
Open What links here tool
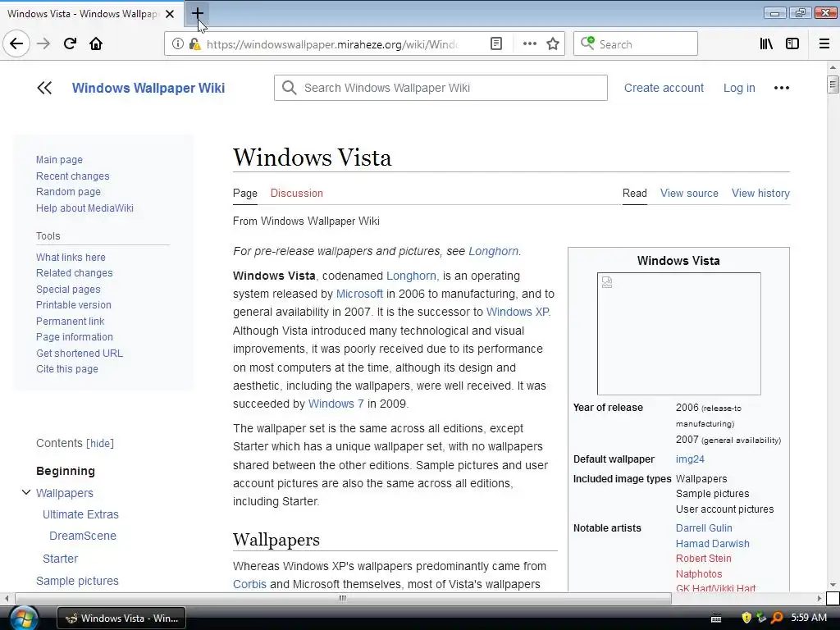click(71, 257)
